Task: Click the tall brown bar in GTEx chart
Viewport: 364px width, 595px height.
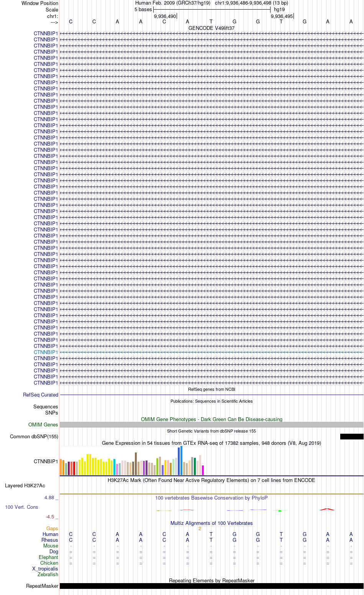Action: 136,464
